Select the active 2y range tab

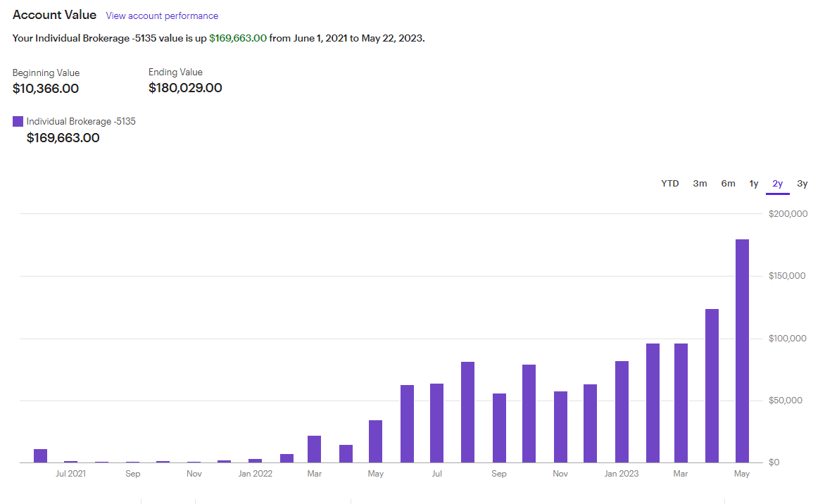tap(778, 184)
